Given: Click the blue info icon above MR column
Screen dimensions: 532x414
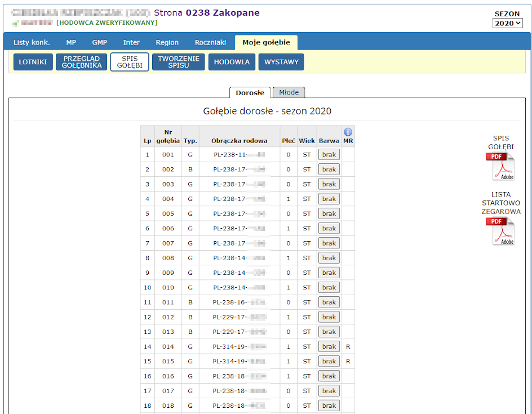Looking at the screenshot, I should pyautogui.click(x=348, y=132).
